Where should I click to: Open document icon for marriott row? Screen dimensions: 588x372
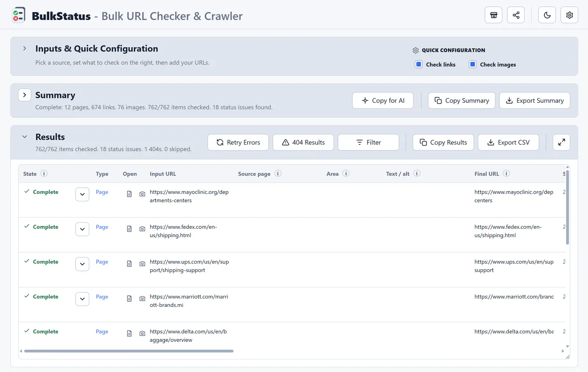click(129, 299)
